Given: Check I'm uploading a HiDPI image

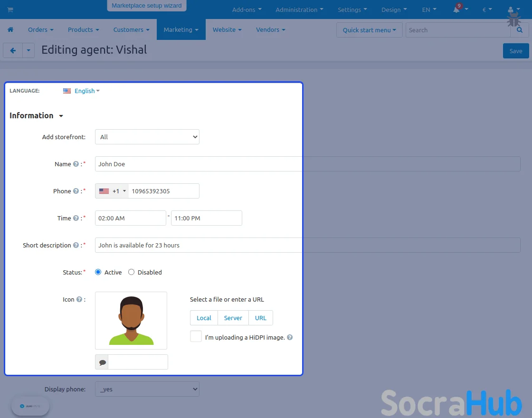Looking at the screenshot, I should pos(196,336).
